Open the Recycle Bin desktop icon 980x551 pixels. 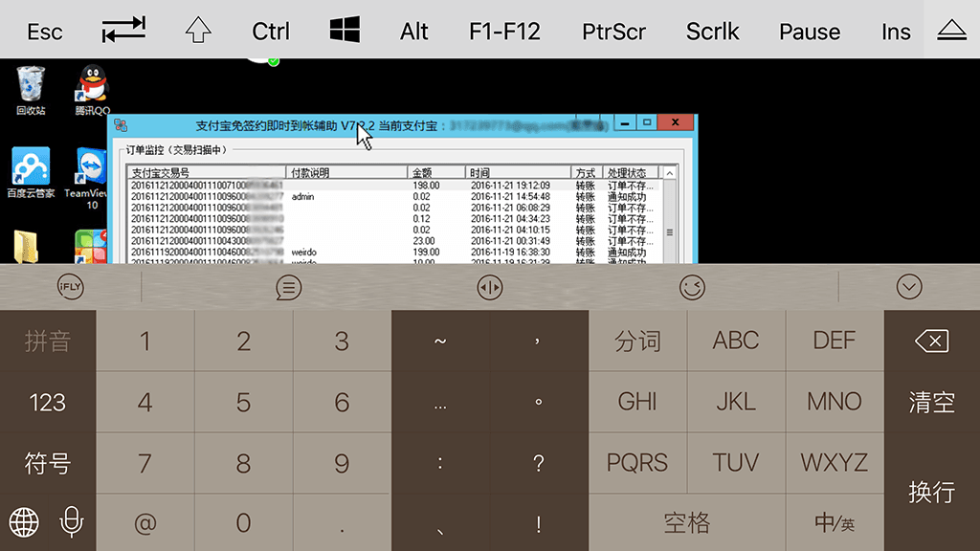[x=31, y=91]
